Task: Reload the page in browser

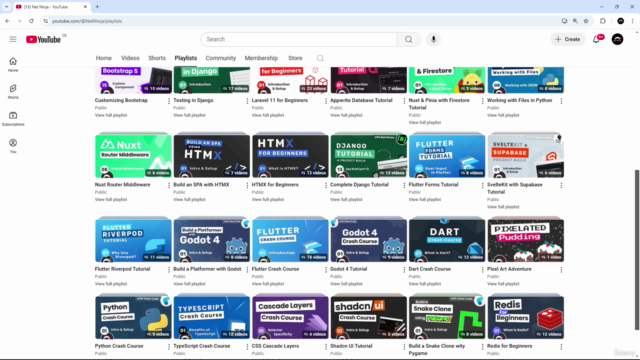Action: tap(31, 21)
